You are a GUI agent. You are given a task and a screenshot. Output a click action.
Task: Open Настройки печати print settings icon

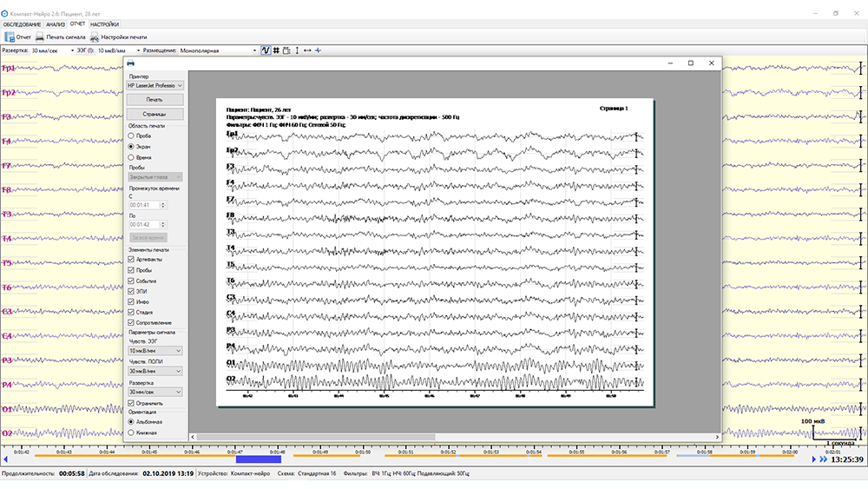click(94, 37)
